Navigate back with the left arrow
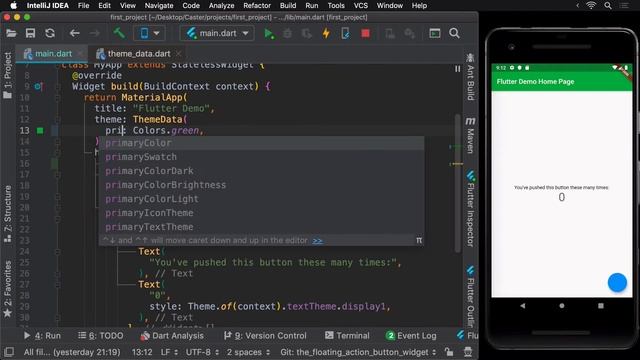The width and height of the screenshot is (640, 360). (74, 33)
